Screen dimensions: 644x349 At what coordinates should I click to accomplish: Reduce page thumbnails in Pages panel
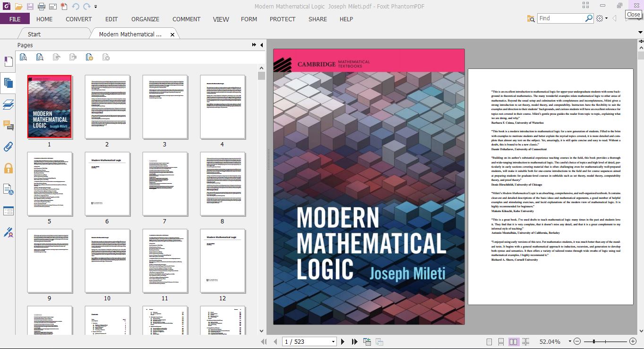(40, 57)
